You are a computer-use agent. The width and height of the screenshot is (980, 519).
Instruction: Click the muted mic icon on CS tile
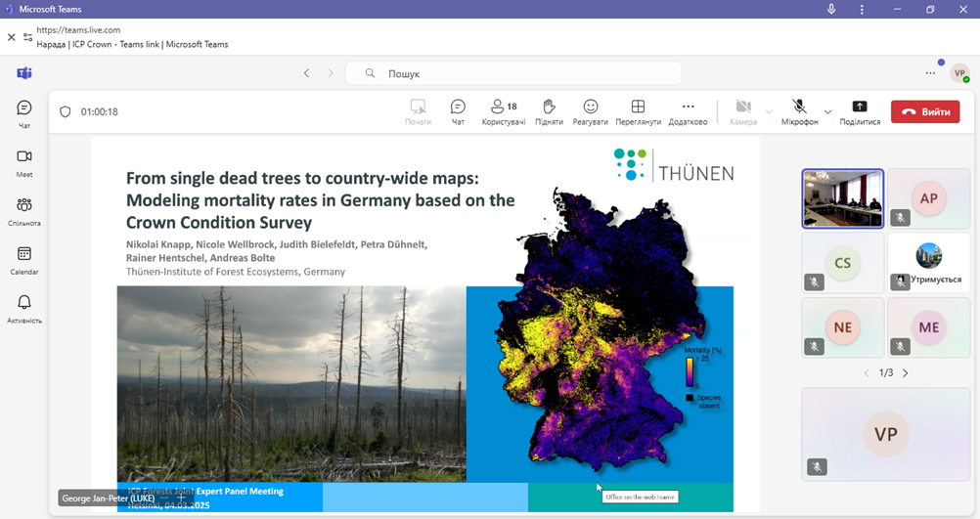814,282
